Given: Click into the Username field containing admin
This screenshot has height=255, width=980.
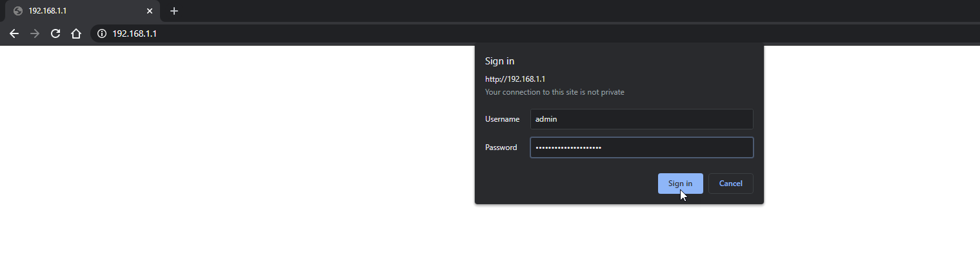Looking at the screenshot, I should pos(641,119).
